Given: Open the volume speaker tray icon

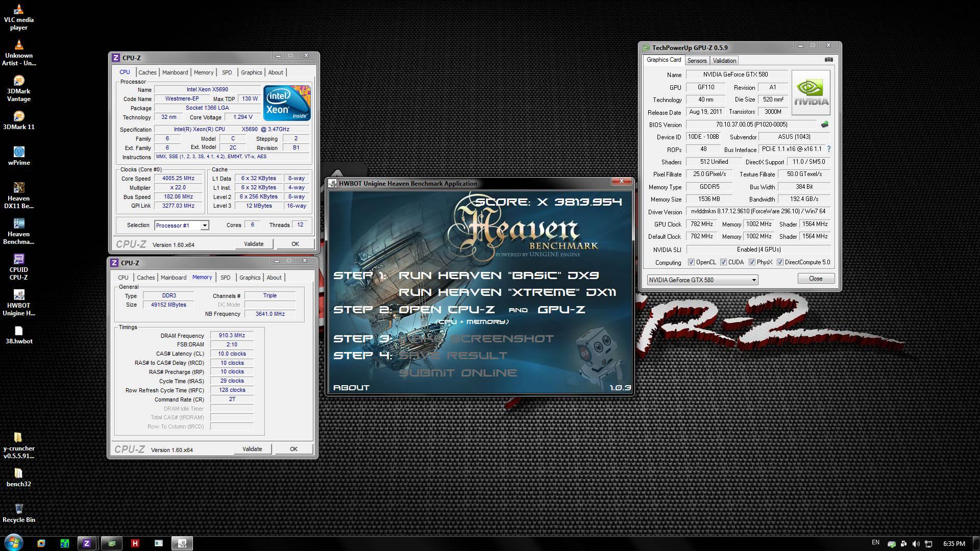Looking at the screenshot, I should [x=916, y=544].
